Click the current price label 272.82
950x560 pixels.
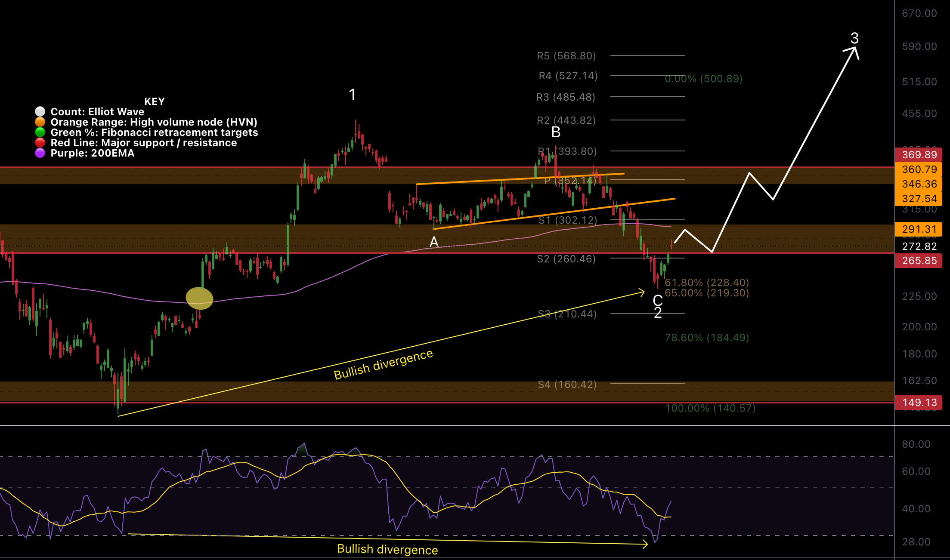919,246
